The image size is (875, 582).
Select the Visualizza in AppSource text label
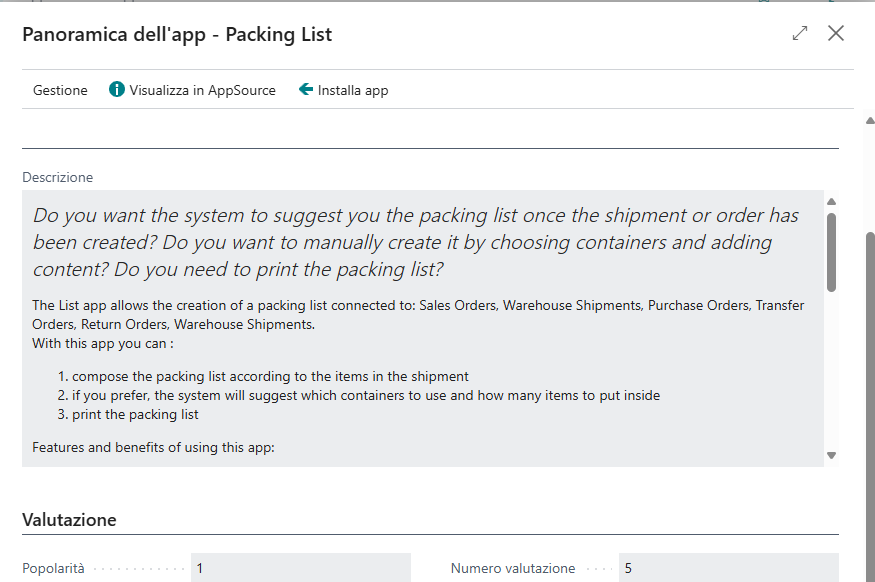click(x=202, y=90)
